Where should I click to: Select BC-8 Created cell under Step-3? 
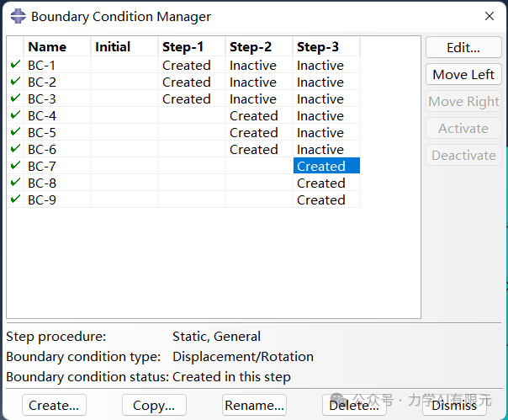click(326, 183)
